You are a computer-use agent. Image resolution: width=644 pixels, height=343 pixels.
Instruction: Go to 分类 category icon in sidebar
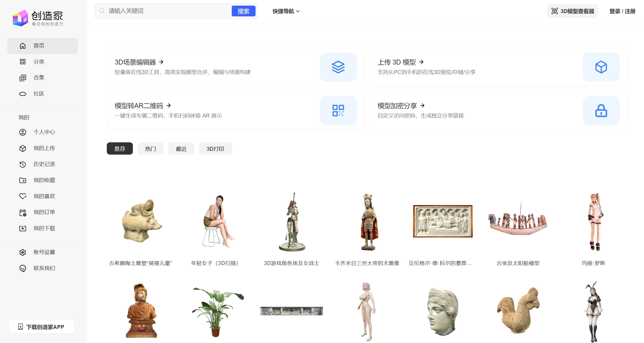coord(23,62)
